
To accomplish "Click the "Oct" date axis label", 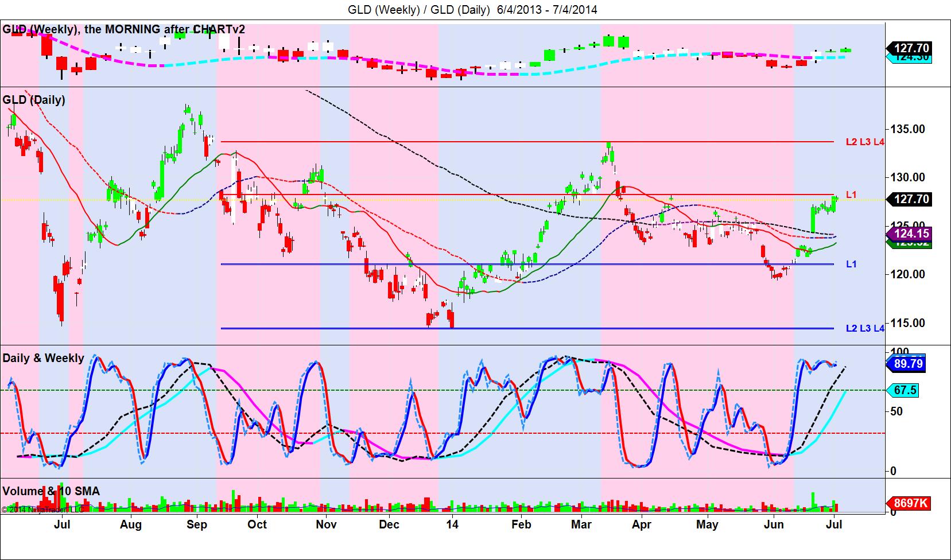I will tap(258, 524).
